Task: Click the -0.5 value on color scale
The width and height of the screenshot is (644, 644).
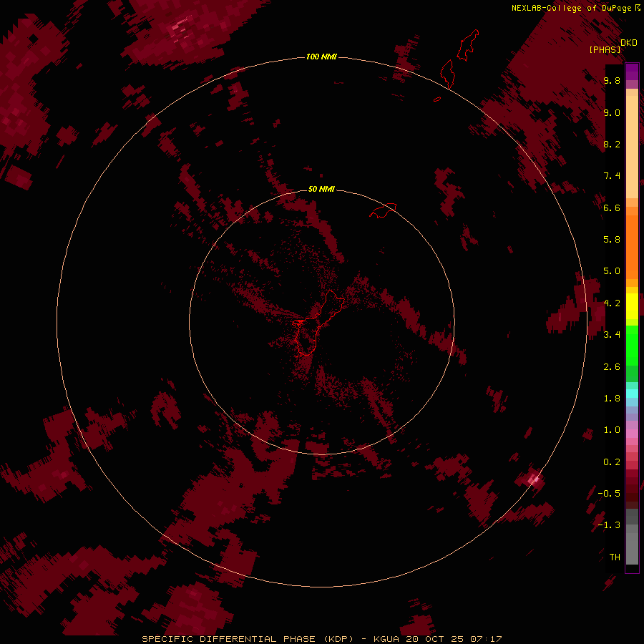Action: [609, 494]
